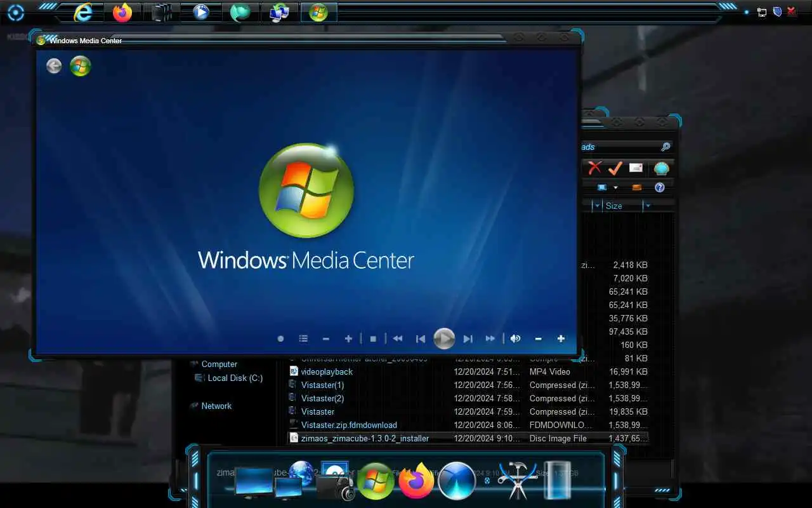812x508 pixels.
Task: Launch Firefox from the top taskbar
Action: pos(122,12)
